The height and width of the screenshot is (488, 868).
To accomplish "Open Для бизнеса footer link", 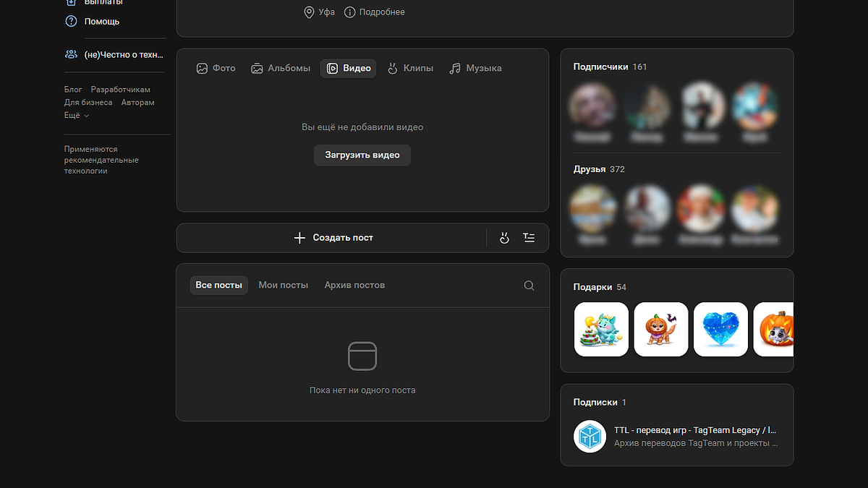I will (88, 103).
